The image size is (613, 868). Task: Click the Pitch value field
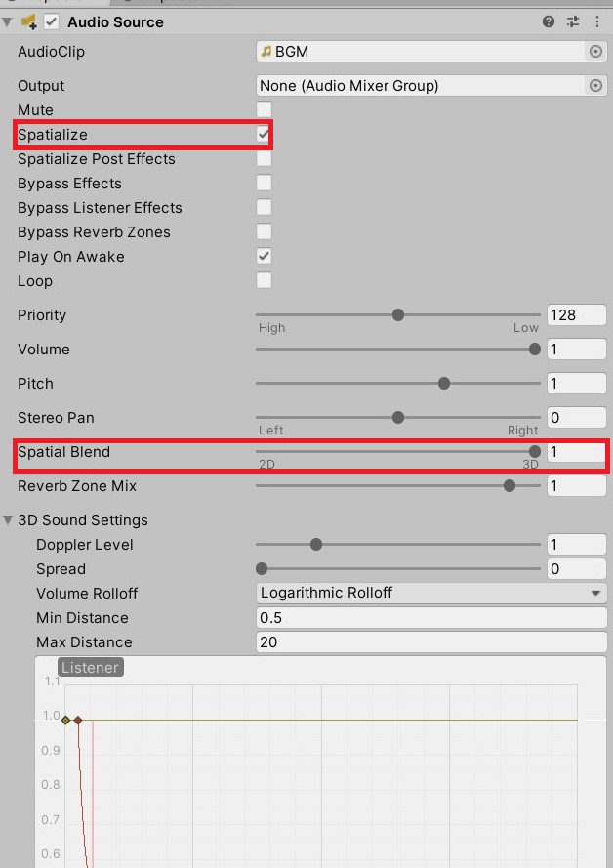(x=577, y=383)
